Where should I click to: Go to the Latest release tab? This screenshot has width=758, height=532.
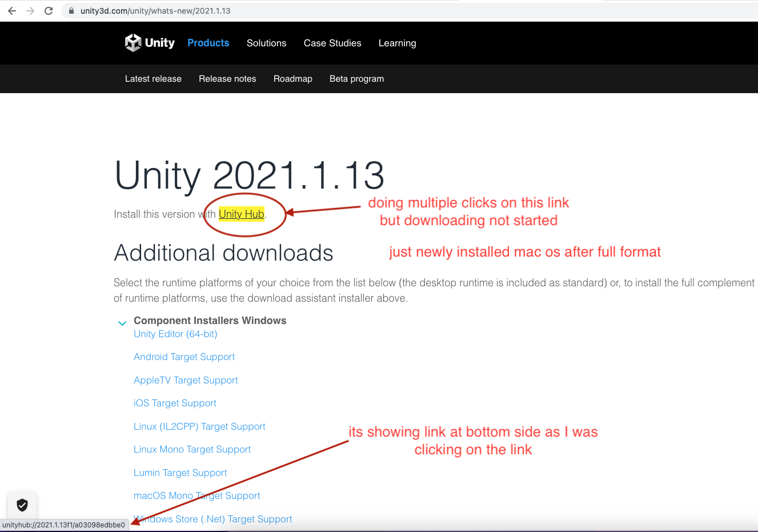coord(153,79)
